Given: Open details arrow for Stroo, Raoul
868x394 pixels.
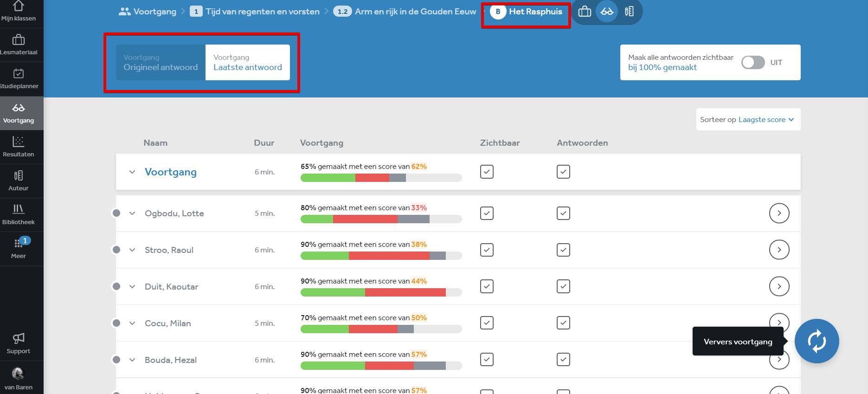Looking at the screenshot, I should coord(779,250).
